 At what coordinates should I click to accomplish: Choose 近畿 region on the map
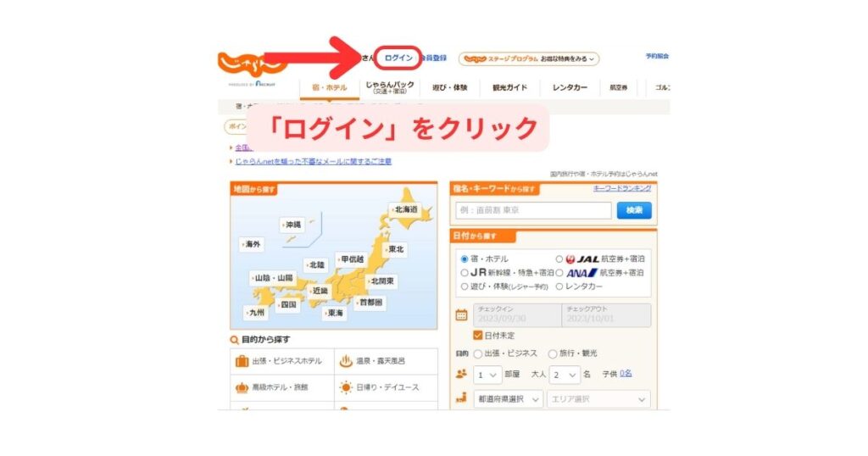[x=320, y=291]
